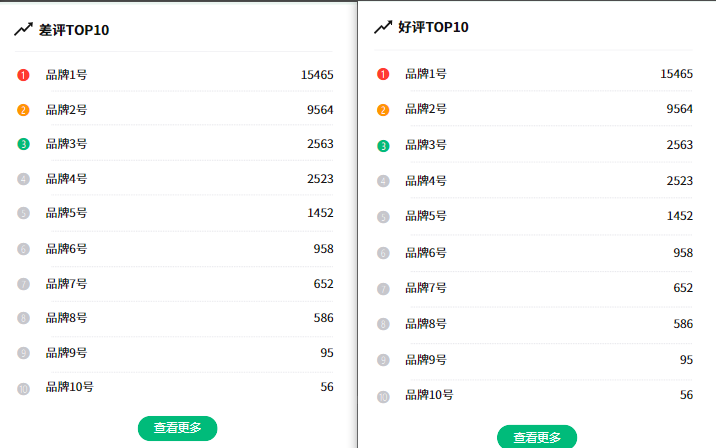
Task: Click the trend arrow icon beside 好评TOP10
Action: [x=383, y=27]
